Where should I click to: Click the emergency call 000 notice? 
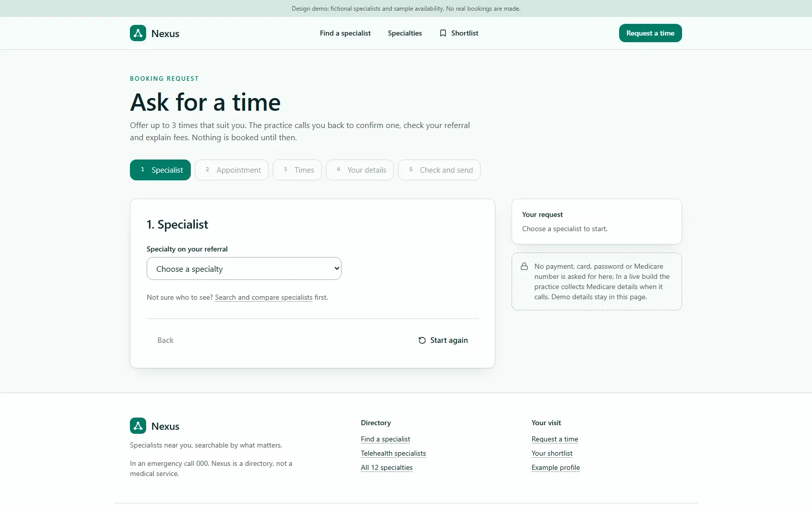click(211, 468)
